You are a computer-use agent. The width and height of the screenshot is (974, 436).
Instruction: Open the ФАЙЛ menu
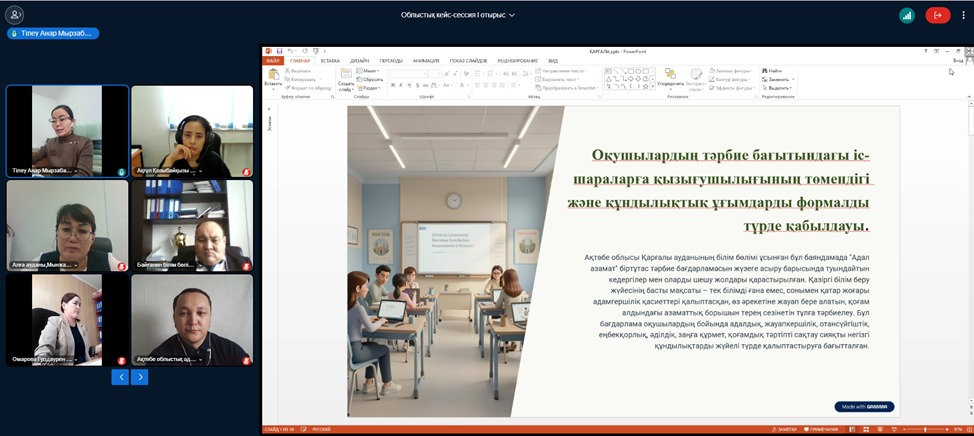(273, 61)
